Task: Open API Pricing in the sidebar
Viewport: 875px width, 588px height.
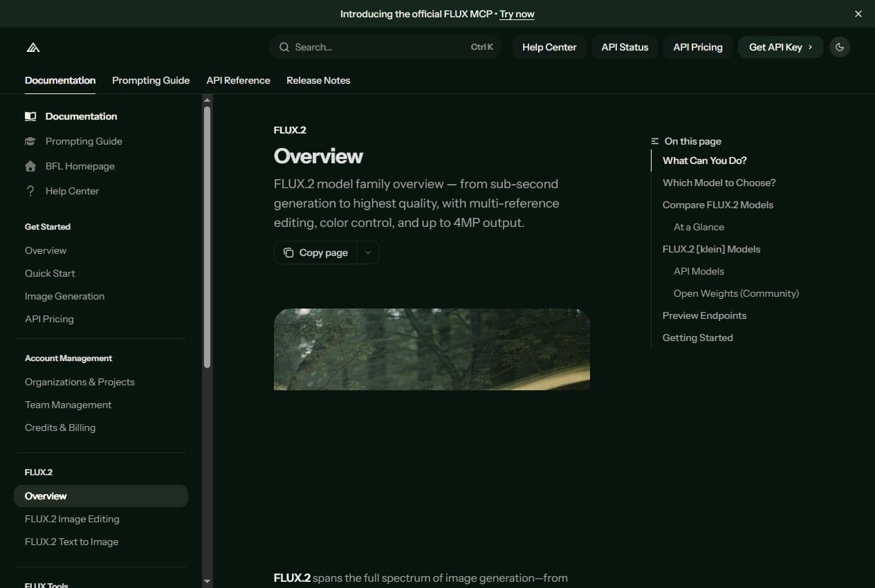Action: point(49,319)
